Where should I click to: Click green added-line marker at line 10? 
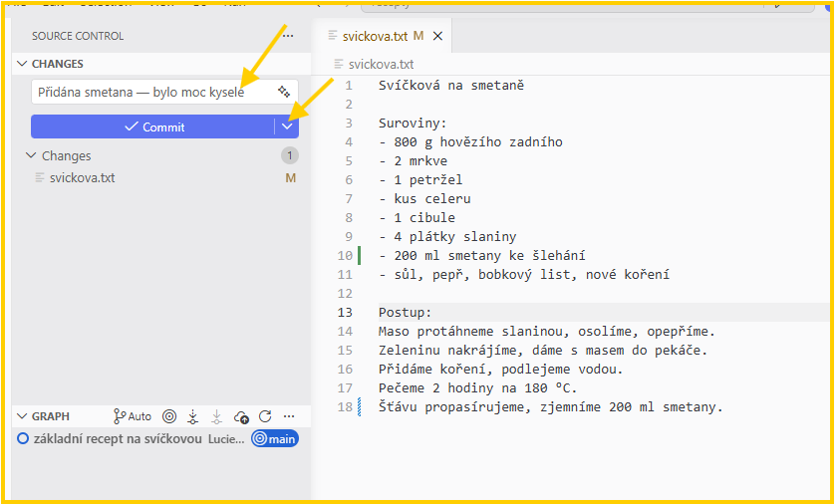360,255
